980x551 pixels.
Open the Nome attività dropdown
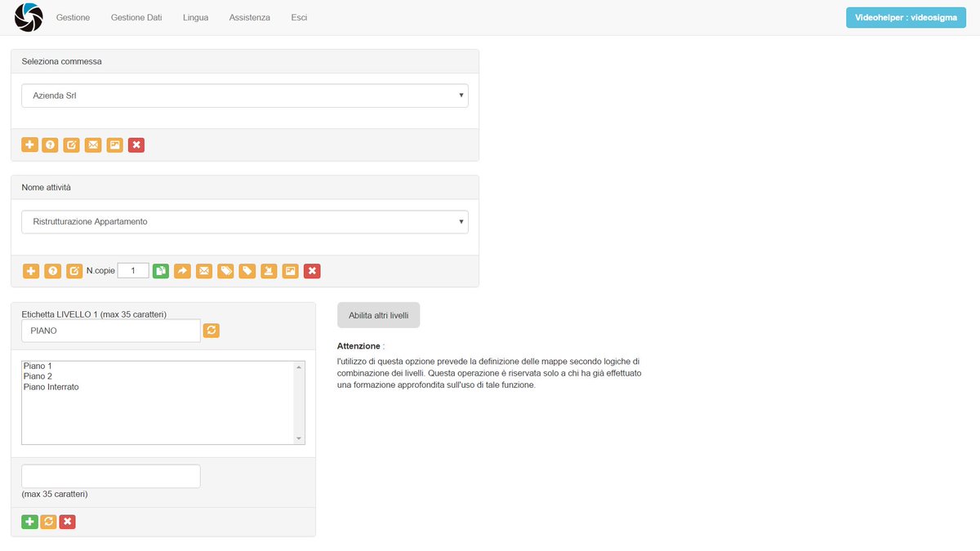coord(245,221)
